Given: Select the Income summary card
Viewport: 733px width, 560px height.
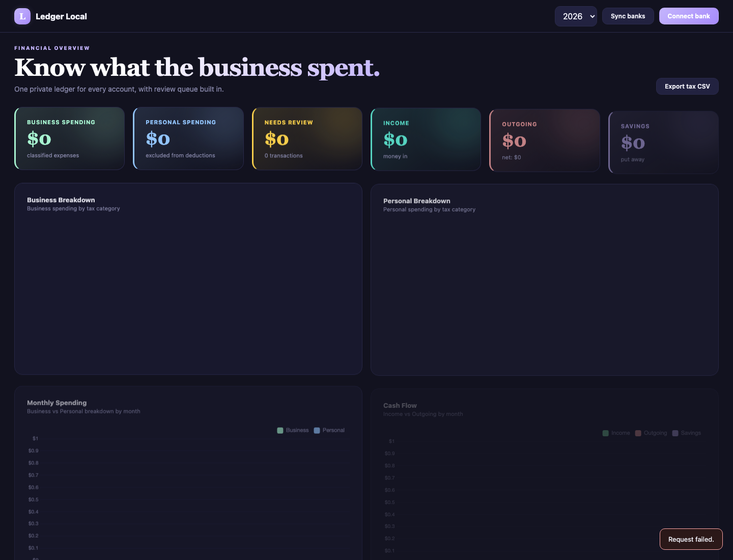Looking at the screenshot, I should tap(426, 139).
